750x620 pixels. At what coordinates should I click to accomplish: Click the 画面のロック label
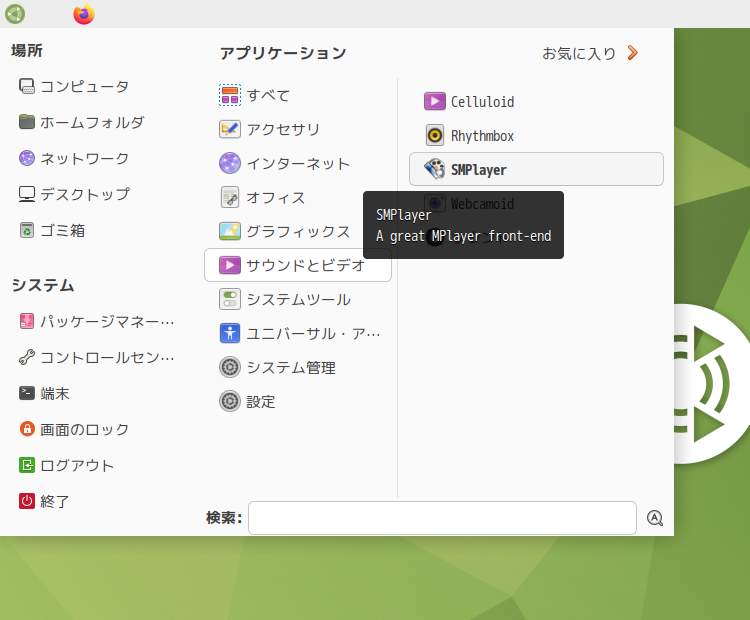tap(85, 430)
